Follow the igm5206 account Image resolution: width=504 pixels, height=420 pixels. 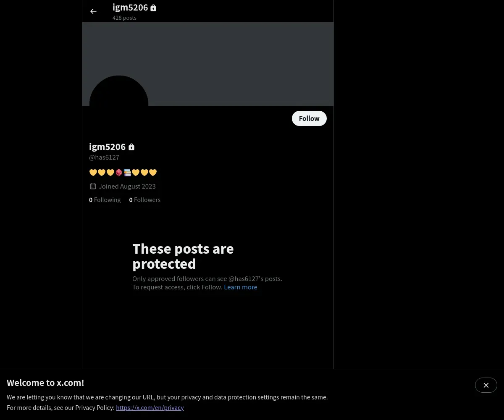[x=309, y=118]
